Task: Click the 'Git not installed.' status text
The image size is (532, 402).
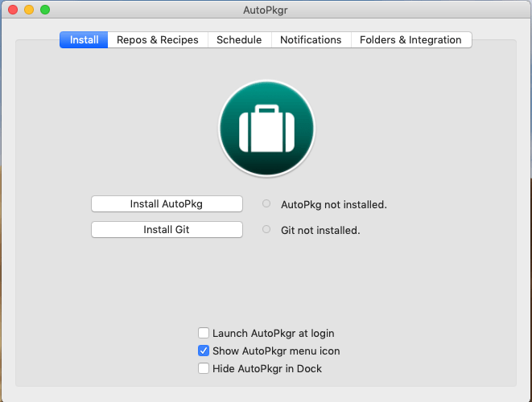Action: tap(320, 231)
